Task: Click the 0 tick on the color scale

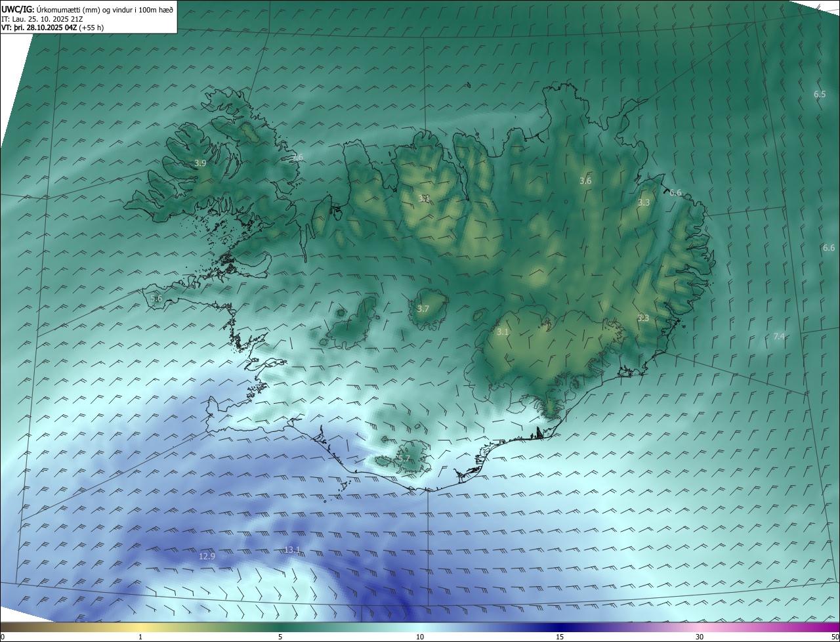Action: click(x=3, y=637)
